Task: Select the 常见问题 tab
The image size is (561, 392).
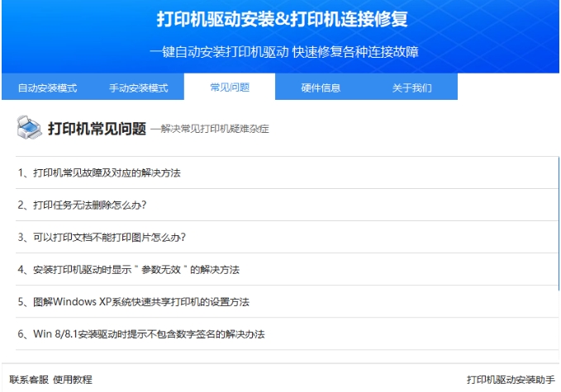Action: [x=229, y=87]
